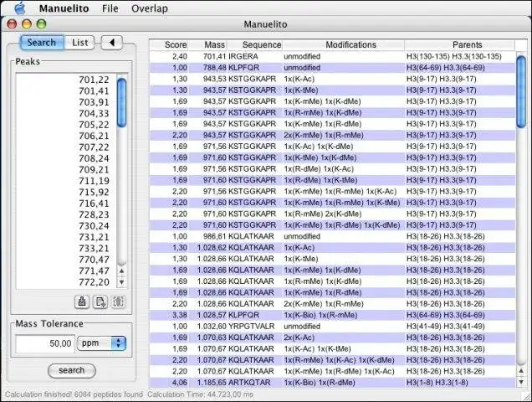Open the File menu

point(110,8)
